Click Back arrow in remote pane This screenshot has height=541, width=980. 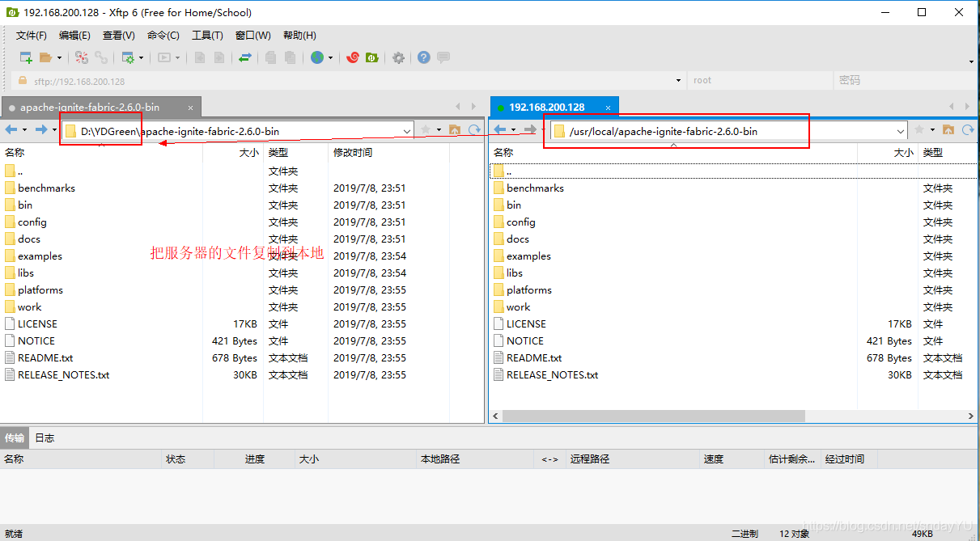click(x=500, y=129)
